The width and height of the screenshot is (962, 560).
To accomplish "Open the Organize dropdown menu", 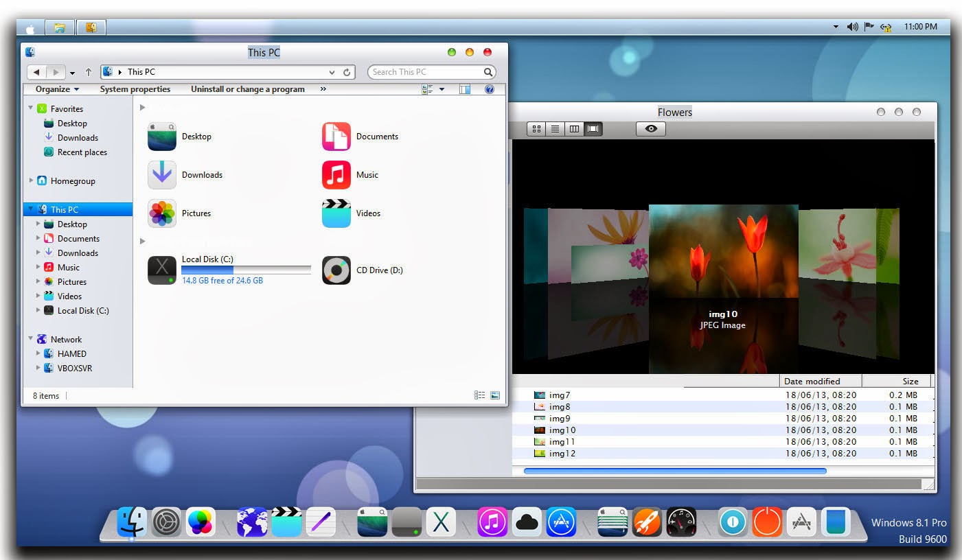I will (57, 89).
